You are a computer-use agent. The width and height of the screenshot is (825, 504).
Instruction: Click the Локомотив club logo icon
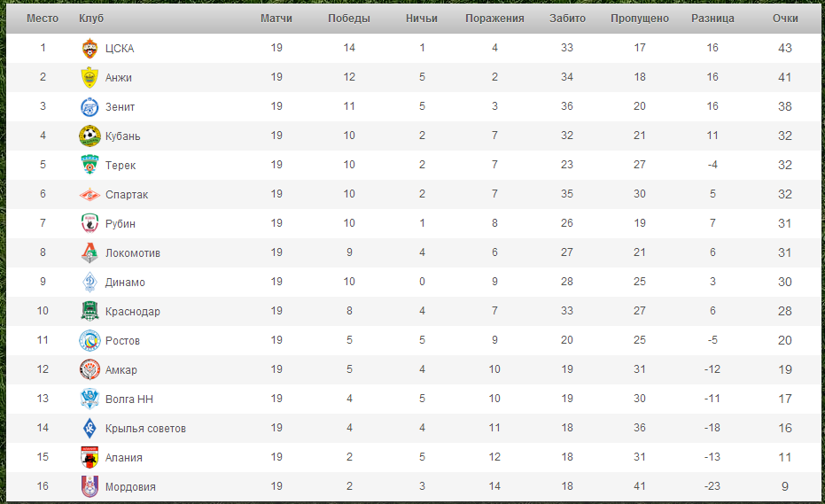click(89, 253)
